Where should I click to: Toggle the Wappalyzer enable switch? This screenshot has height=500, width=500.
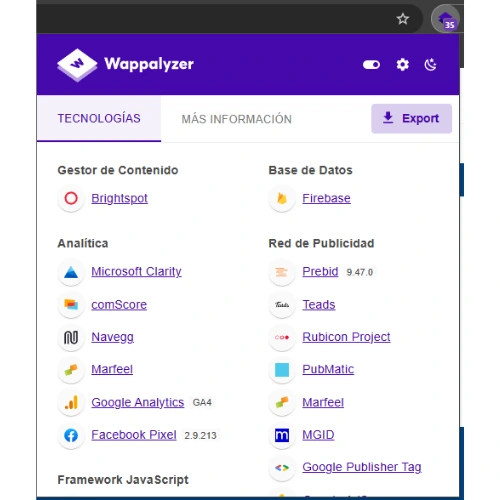(x=371, y=64)
